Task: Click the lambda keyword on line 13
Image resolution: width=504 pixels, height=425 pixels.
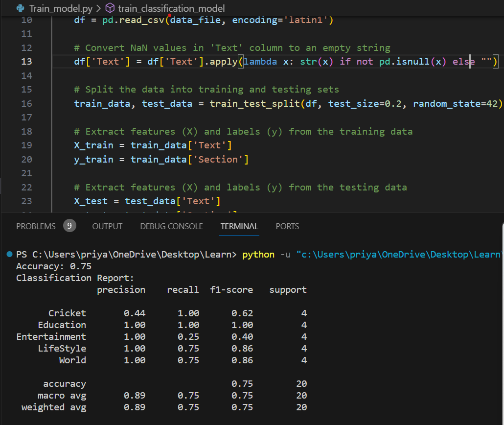Action: tap(260, 62)
